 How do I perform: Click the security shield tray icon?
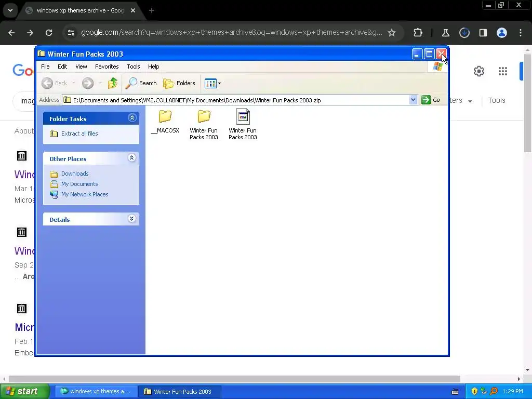(474, 391)
